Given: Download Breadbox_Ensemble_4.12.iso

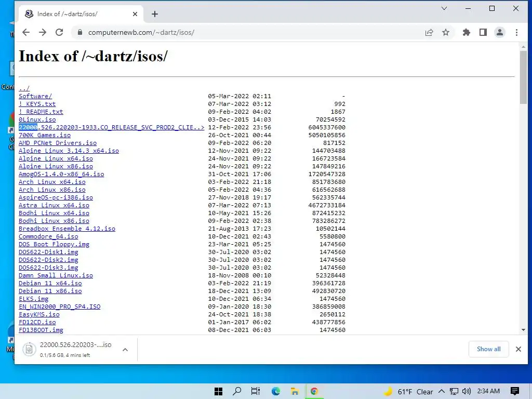Looking at the screenshot, I should [67, 229].
